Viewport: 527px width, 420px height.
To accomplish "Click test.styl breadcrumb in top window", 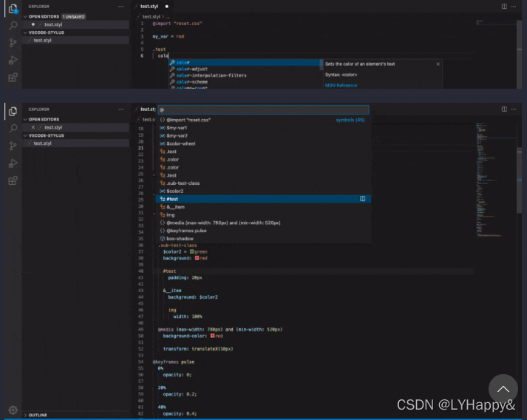I will pyautogui.click(x=151, y=16).
